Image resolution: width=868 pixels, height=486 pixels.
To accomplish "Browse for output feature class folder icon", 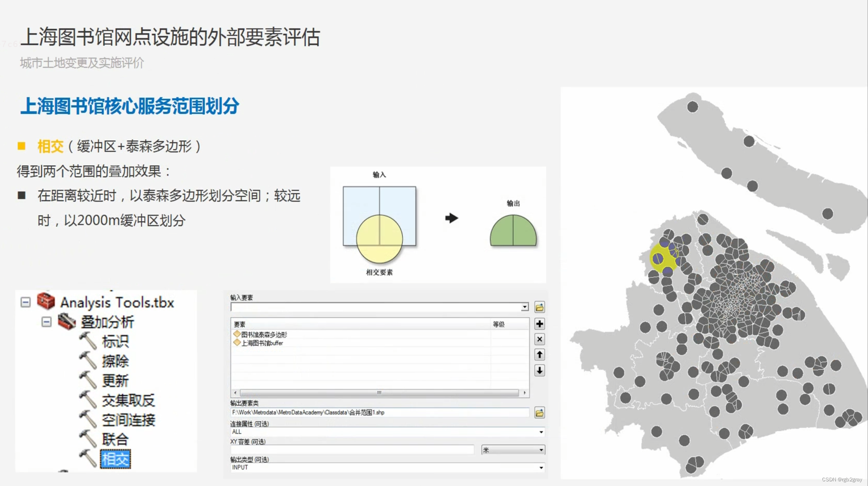I will (x=539, y=413).
